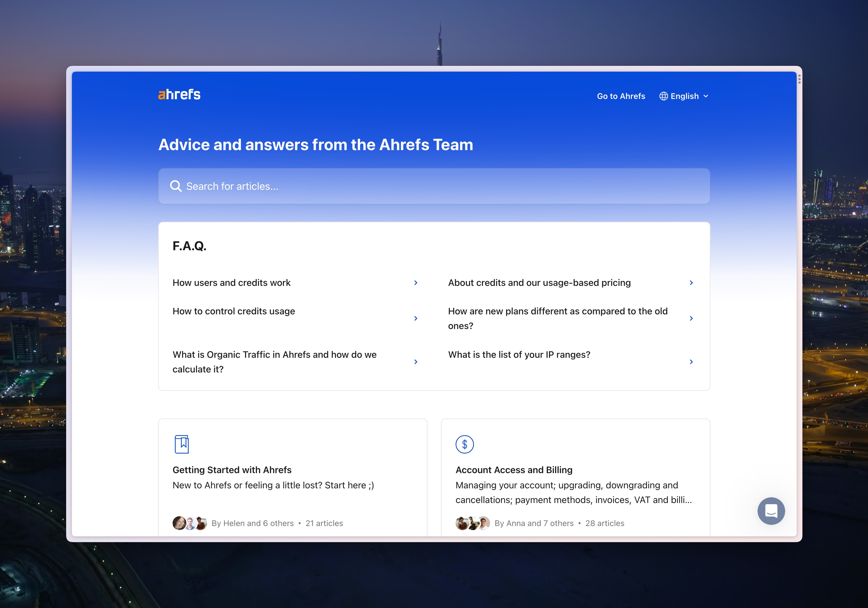Open the Intercom chat bubble
The width and height of the screenshot is (868, 608).
(x=771, y=511)
